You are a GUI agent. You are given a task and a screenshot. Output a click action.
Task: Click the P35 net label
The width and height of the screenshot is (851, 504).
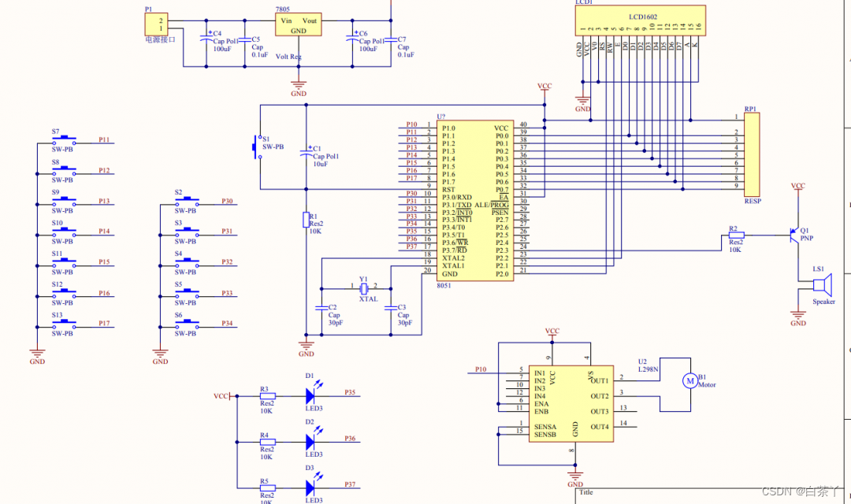[350, 392]
